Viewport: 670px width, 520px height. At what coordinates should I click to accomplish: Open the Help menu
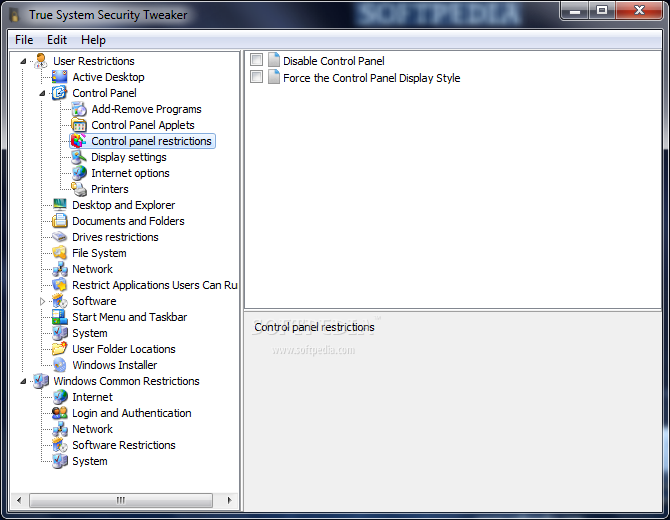click(93, 40)
